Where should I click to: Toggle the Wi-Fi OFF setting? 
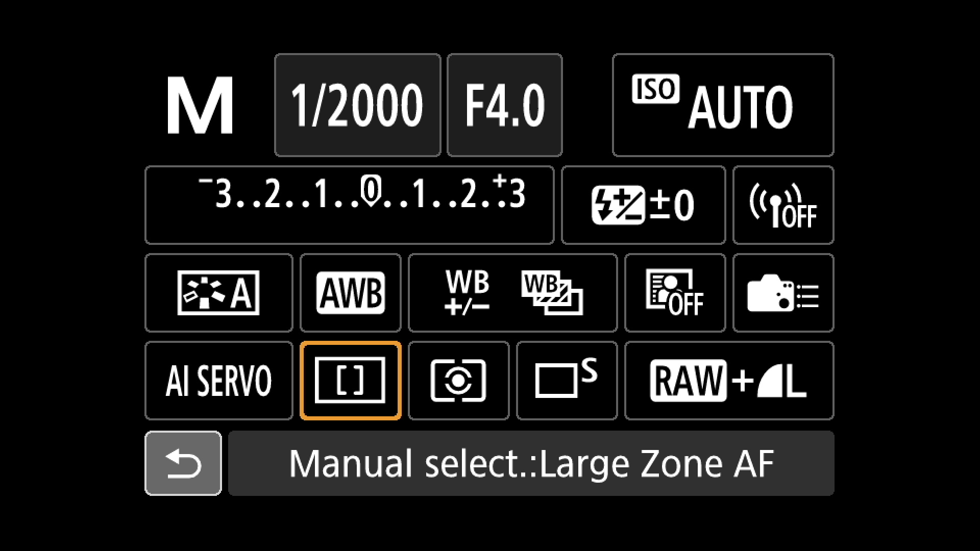point(783,205)
